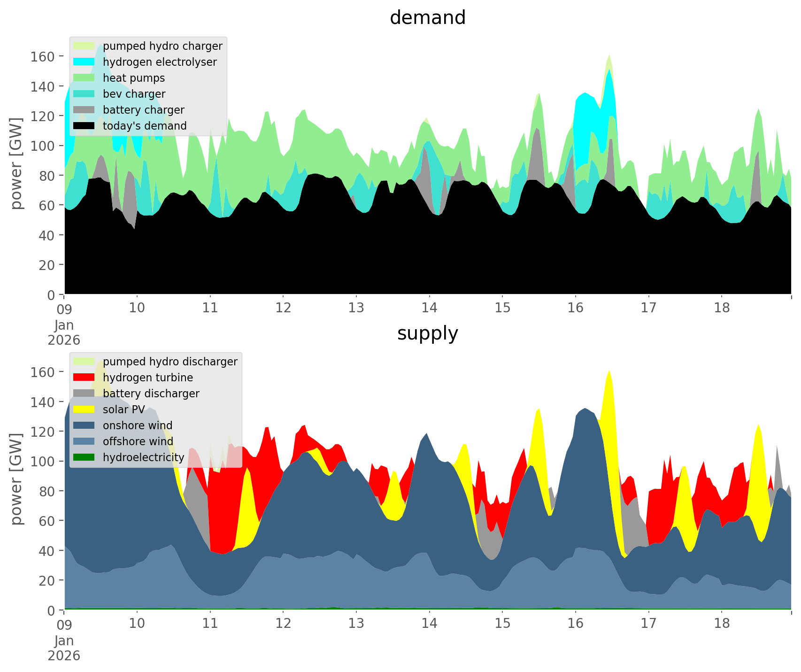Click the supply chart's power [GW] axis label
This screenshot has height=672, width=801.
coord(16,479)
